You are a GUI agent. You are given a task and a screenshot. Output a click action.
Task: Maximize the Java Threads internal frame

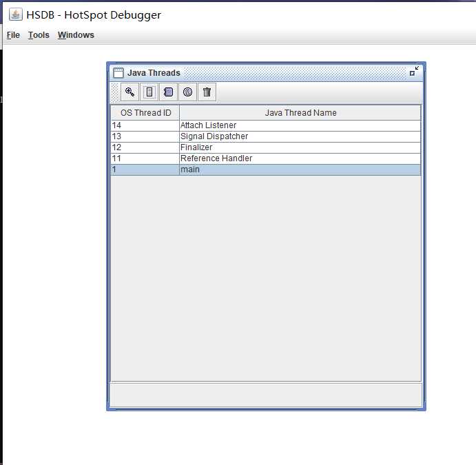tap(413, 72)
